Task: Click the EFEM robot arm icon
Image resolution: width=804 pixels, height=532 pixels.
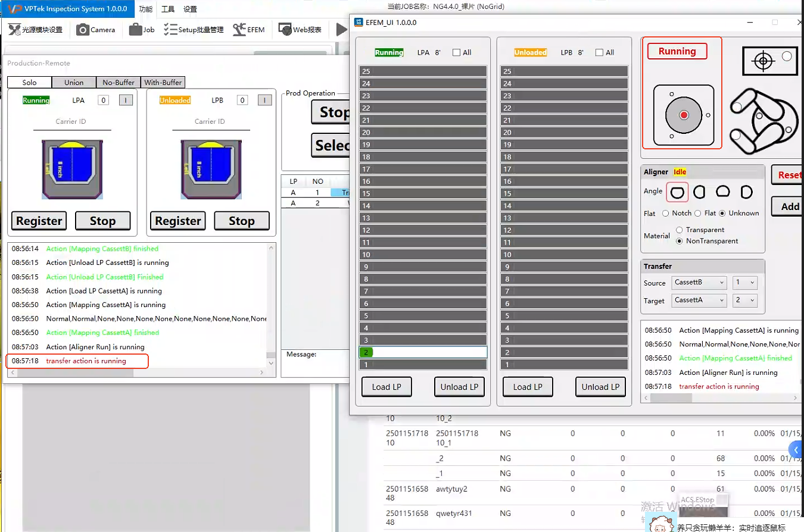Action: click(239, 29)
